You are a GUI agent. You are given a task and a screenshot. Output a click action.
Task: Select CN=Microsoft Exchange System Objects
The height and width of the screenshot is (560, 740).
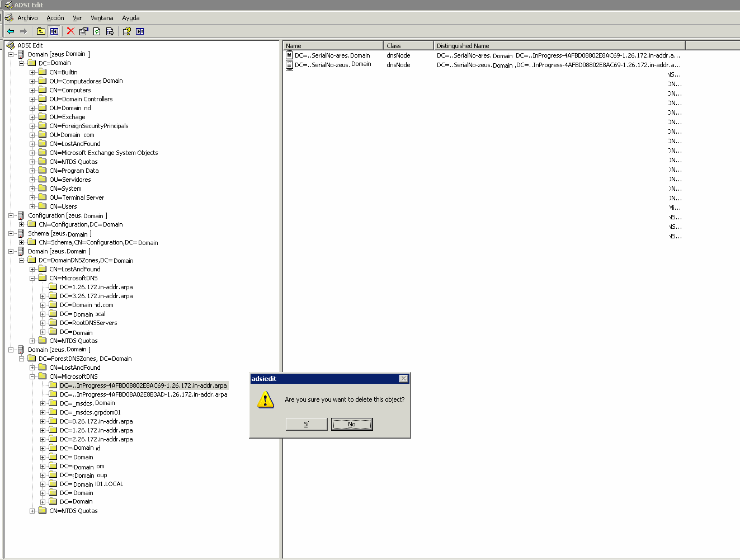point(103,153)
